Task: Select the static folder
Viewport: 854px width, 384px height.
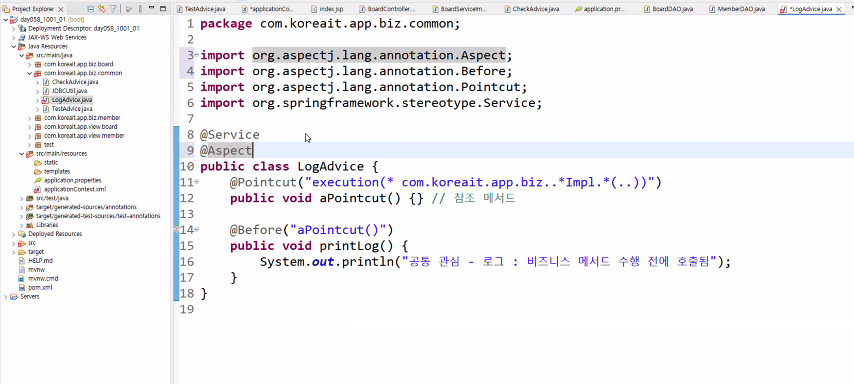Action: 51,162
